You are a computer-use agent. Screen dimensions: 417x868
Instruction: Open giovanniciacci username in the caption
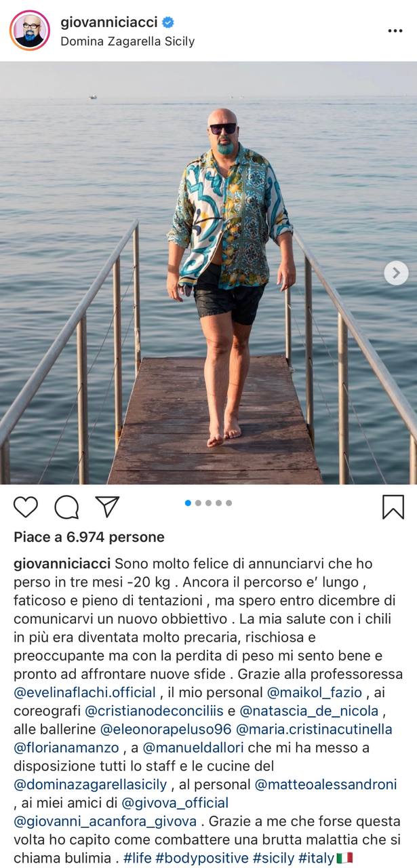click(x=62, y=563)
